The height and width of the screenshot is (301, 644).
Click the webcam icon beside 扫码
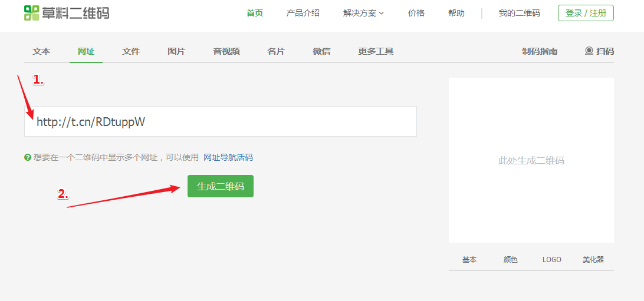click(589, 51)
